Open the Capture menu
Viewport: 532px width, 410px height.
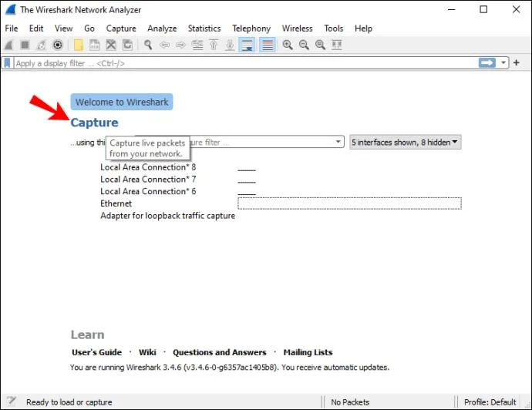121,29
